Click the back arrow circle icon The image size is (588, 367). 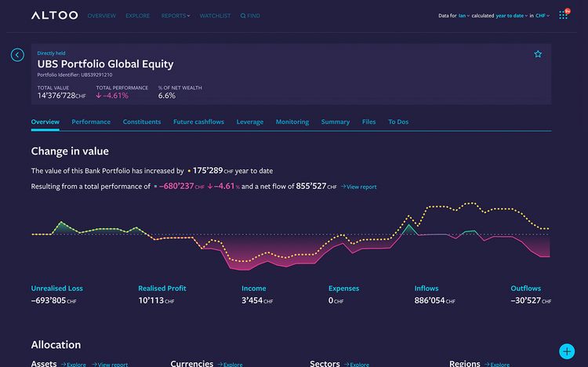pyautogui.click(x=17, y=55)
